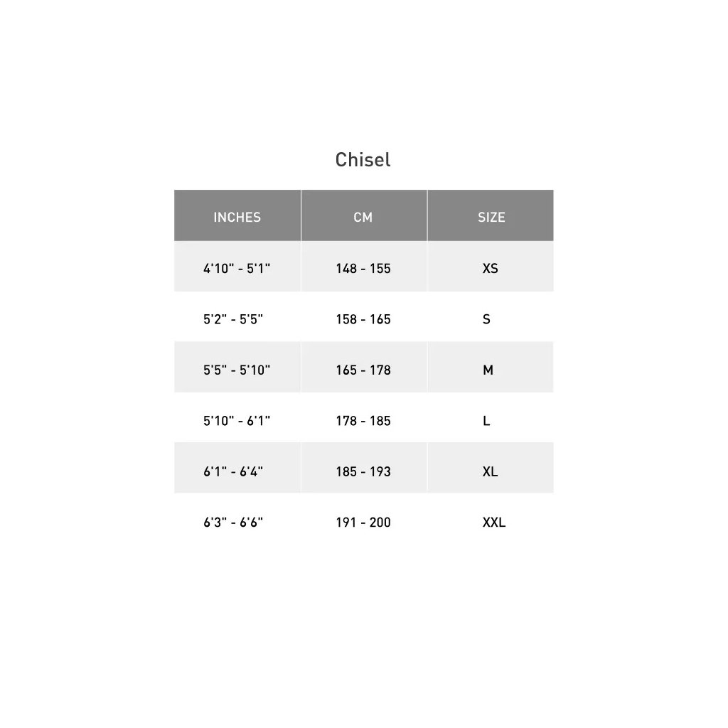Image resolution: width=728 pixels, height=728 pixels.
Task: Click the CM column header
Action: point(363,218)
